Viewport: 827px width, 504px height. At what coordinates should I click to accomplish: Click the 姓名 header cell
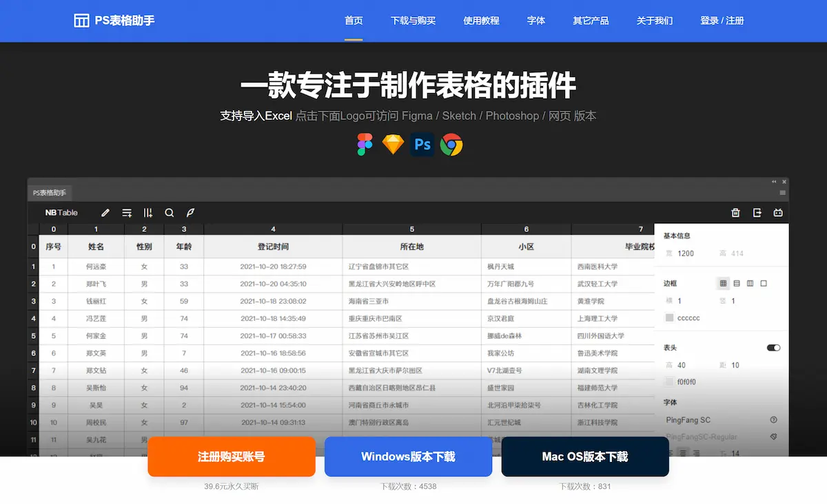click(96, 246)
